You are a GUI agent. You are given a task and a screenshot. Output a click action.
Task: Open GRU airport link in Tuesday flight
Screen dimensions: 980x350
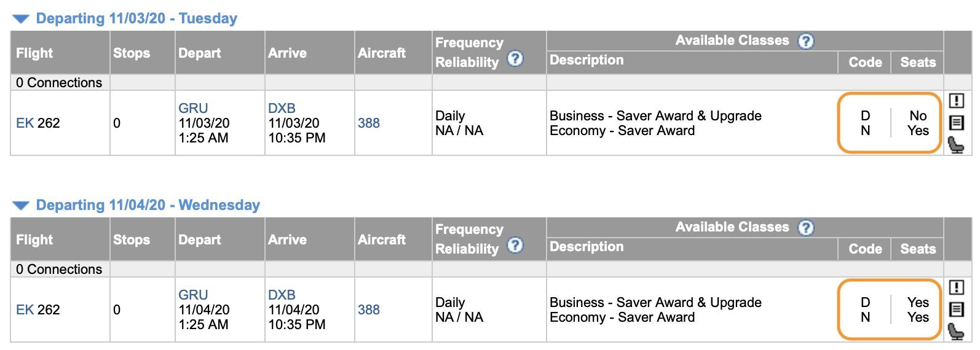click(193, 108)
